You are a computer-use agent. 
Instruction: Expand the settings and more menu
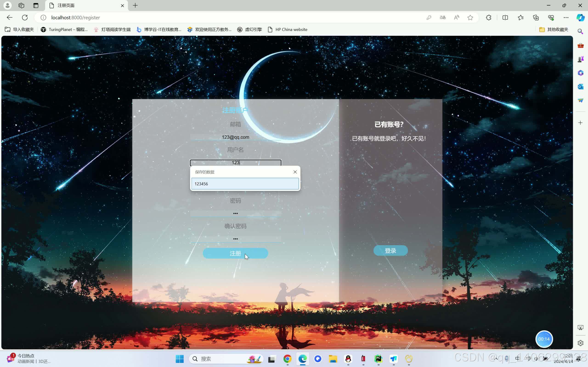[x=566, y=17]
